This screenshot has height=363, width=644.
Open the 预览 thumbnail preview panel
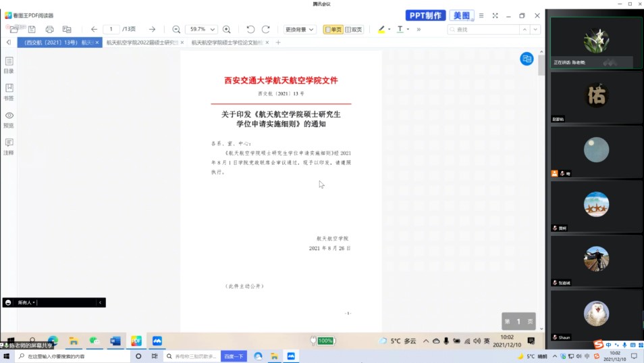pos(9,119)
